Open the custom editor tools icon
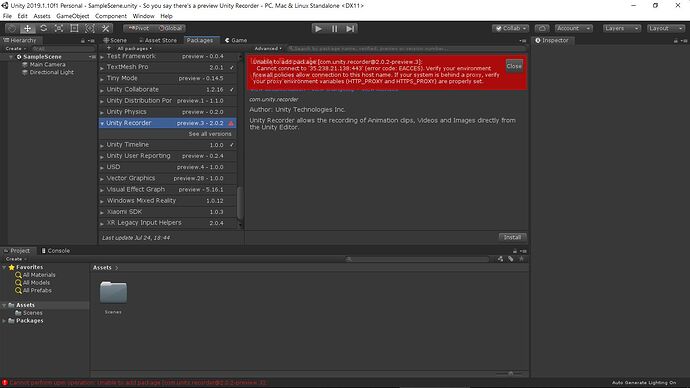 106,28
